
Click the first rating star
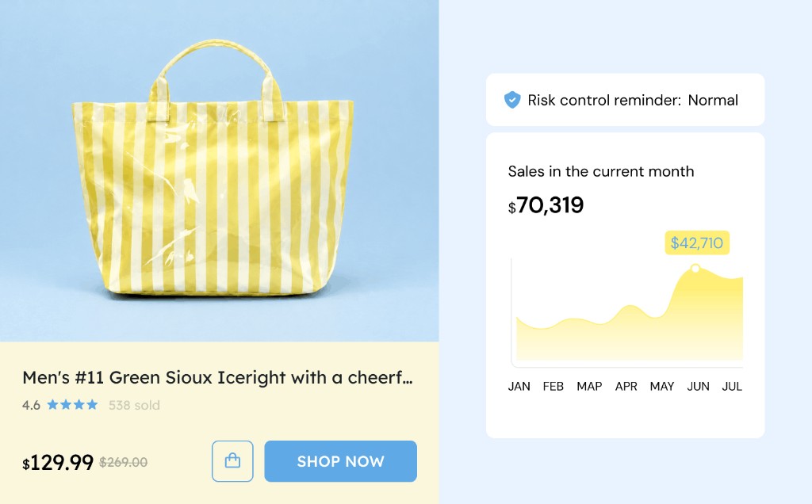click(x=53, y=405)
